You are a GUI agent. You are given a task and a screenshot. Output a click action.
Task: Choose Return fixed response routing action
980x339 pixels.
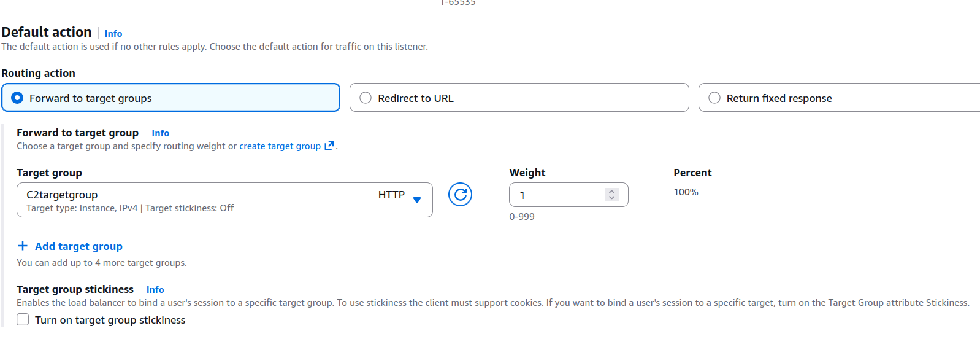[714, 98]
